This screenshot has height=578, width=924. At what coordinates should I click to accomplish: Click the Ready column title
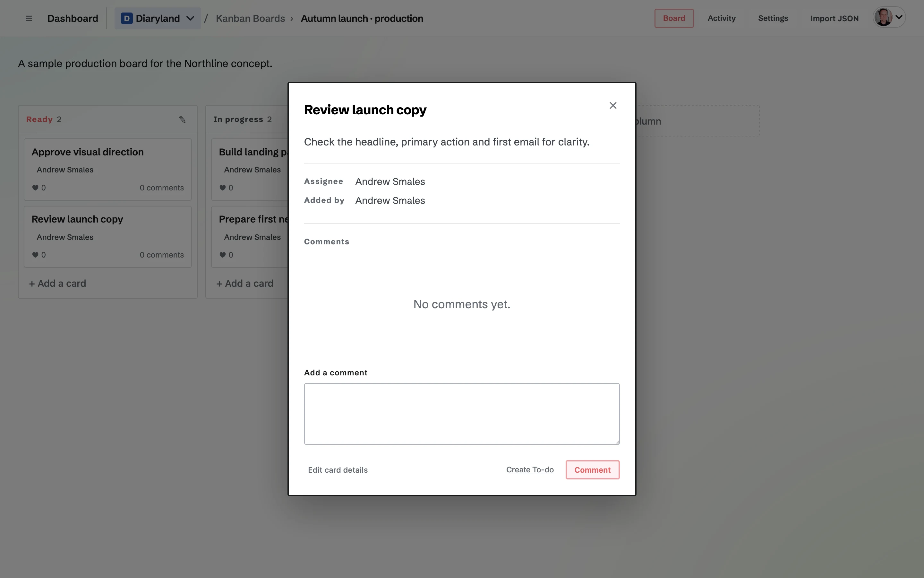tap(39, 119)
